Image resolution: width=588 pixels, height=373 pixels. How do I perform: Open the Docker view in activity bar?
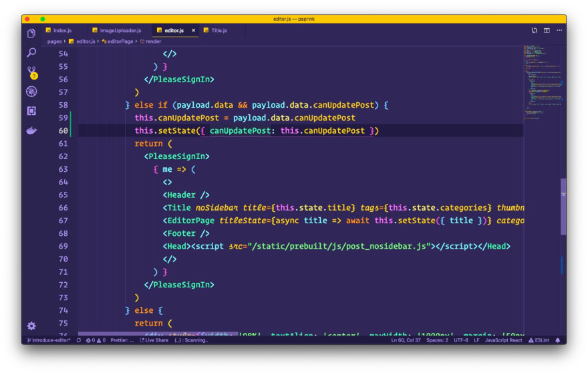(31, 130)
